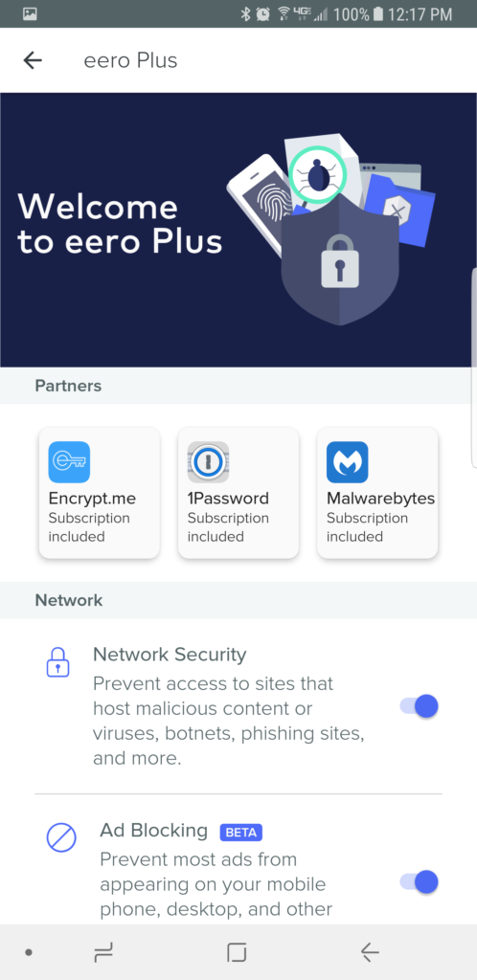This screenshot has height=980, width=477.
Task: Tap the Ad Blocking circle-slash icon
Action: click(x=61, y=836)
